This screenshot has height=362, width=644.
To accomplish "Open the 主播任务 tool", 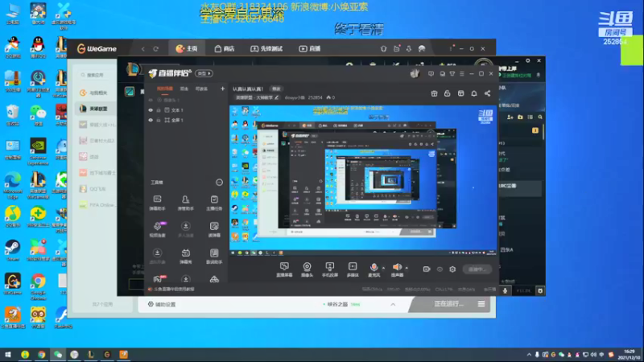I will [x=214, y=203].
